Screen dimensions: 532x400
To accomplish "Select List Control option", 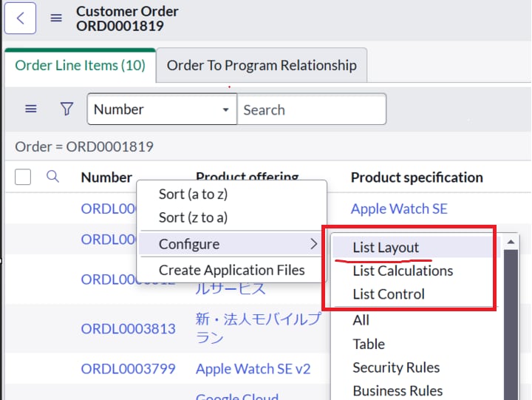I will [x=389, y=294].
